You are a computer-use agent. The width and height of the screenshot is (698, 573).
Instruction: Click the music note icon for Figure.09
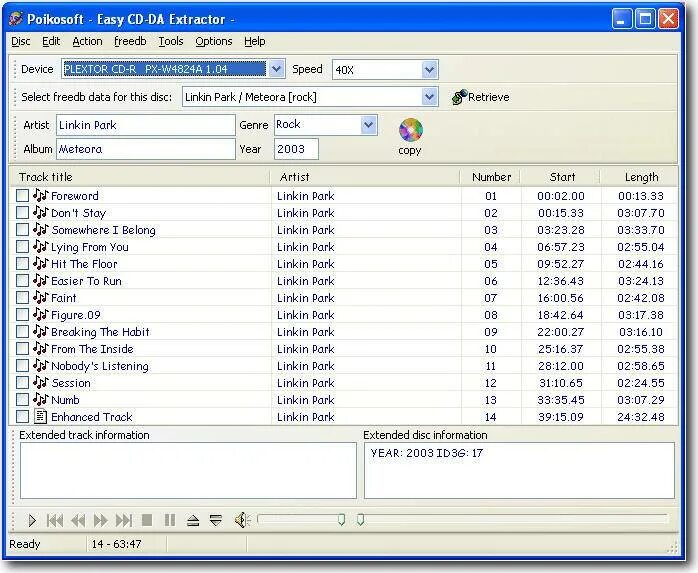41,314
